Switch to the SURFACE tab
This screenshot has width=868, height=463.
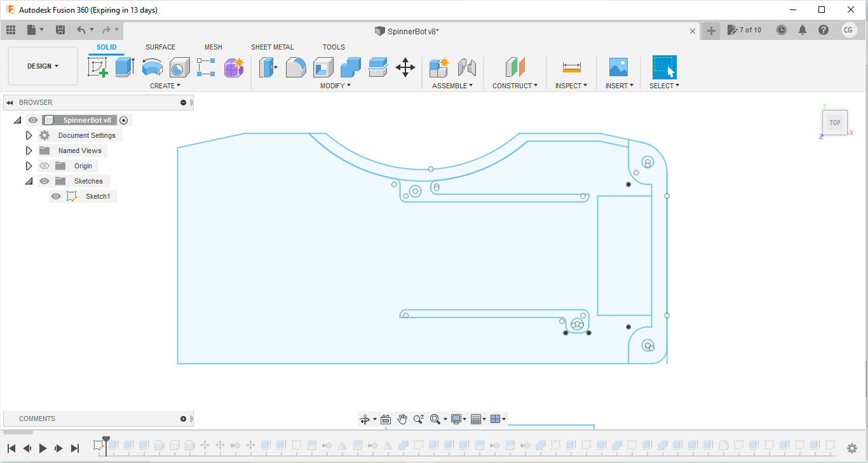160,47
